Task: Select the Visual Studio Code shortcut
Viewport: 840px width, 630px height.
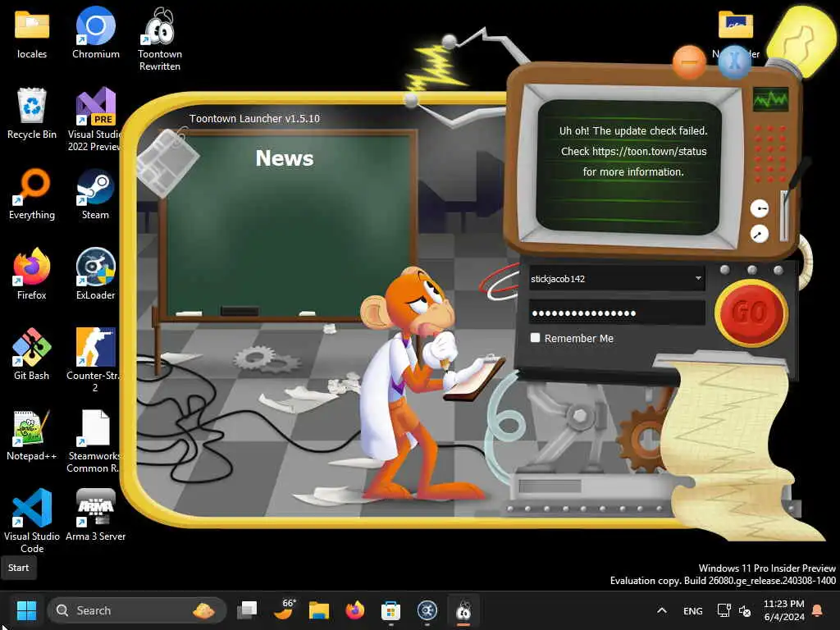Action: (32, 521)
